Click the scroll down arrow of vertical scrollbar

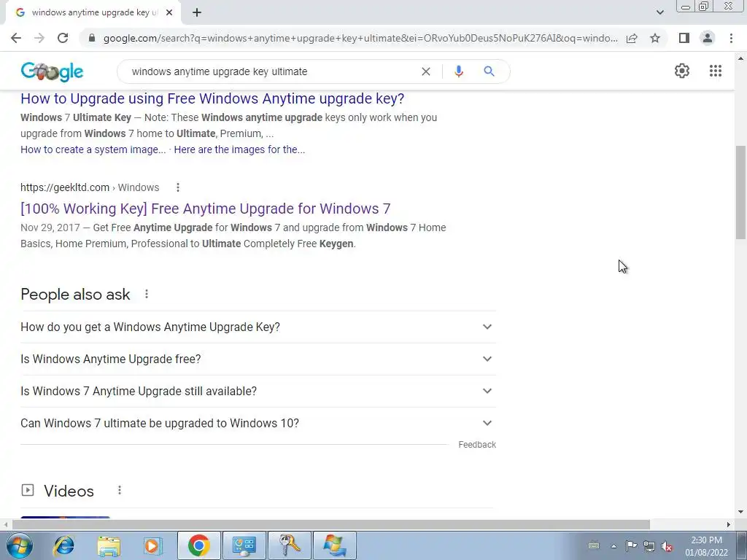pos(740,512)
